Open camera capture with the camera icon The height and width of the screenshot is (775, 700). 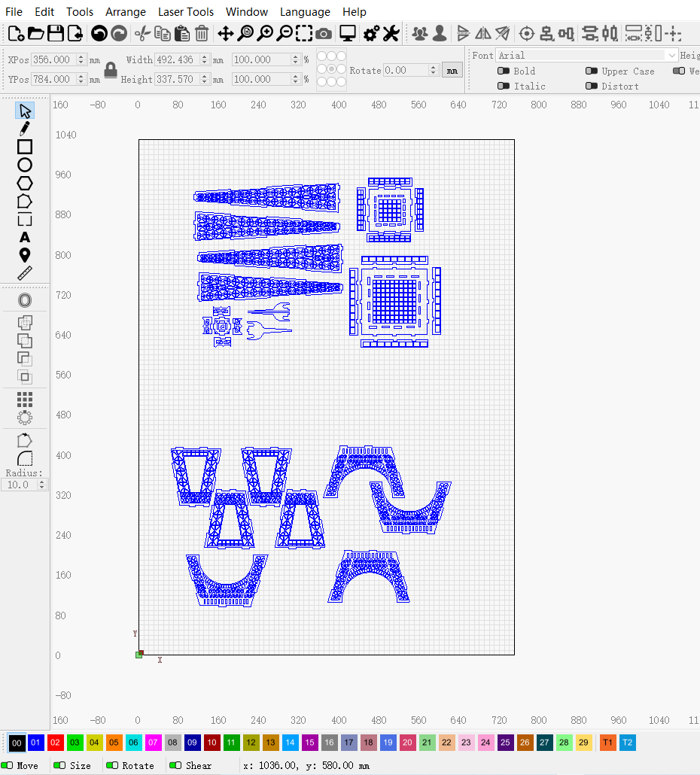point(324,34)
